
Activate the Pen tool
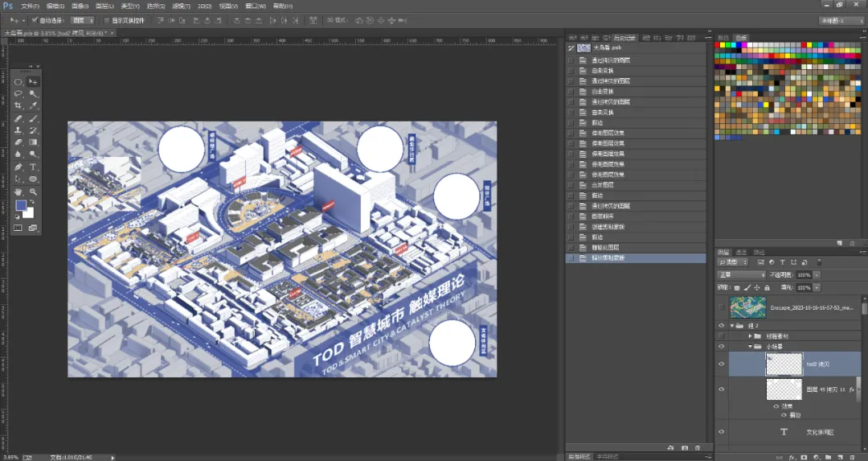point(18,167)
